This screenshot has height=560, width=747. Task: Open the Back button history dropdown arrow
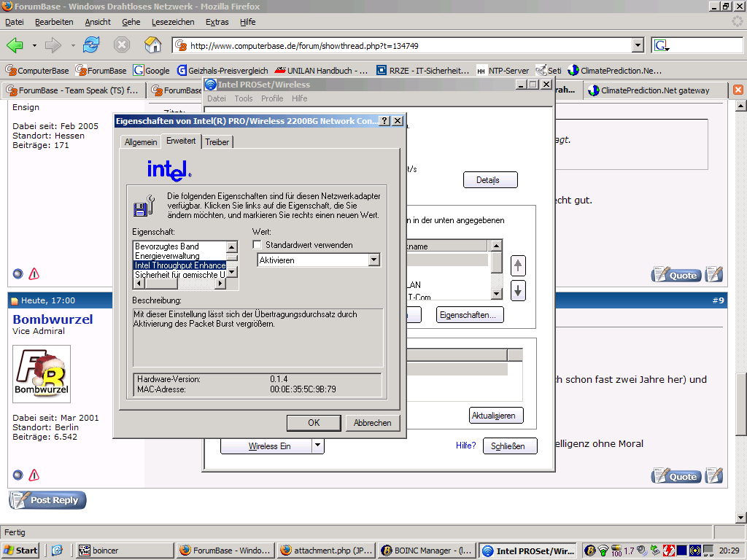pyautogui.click(x=34, y=46)
